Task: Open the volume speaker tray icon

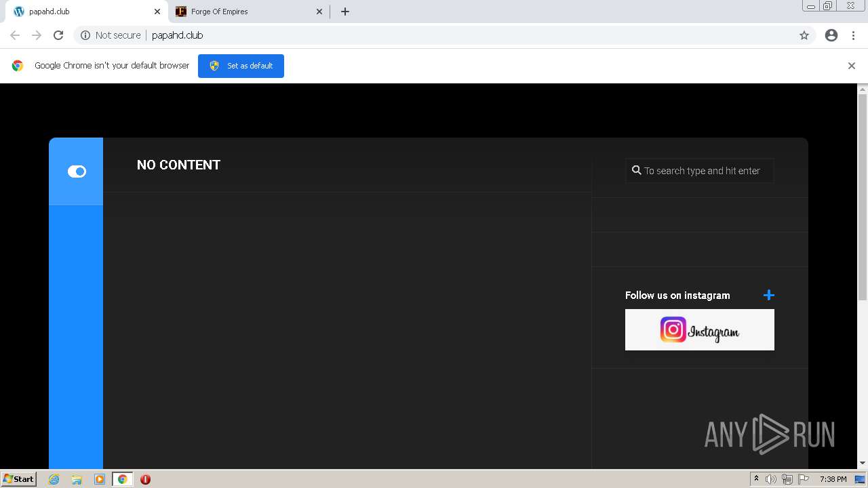Action: (x=770, y=479)
